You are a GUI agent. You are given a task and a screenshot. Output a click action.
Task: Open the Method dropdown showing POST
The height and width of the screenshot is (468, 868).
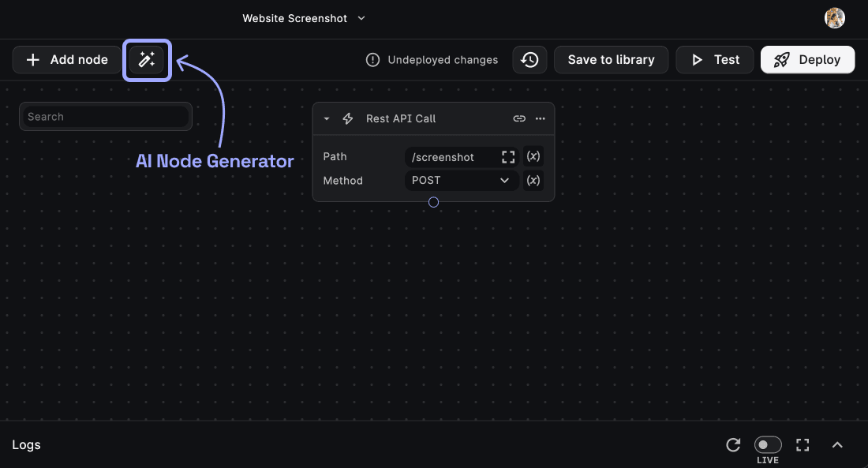pyautogui.click(x=461, y=180)
